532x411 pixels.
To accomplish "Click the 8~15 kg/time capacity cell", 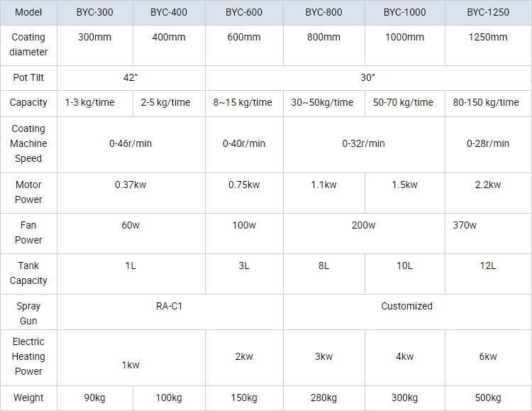I will coord(244,102).
